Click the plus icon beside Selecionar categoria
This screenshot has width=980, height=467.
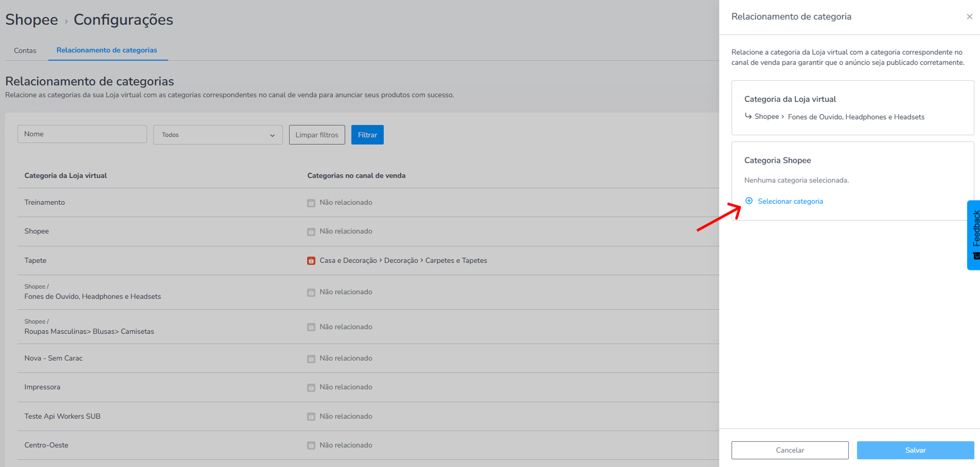pyautogui.click(x=749, y=201)
